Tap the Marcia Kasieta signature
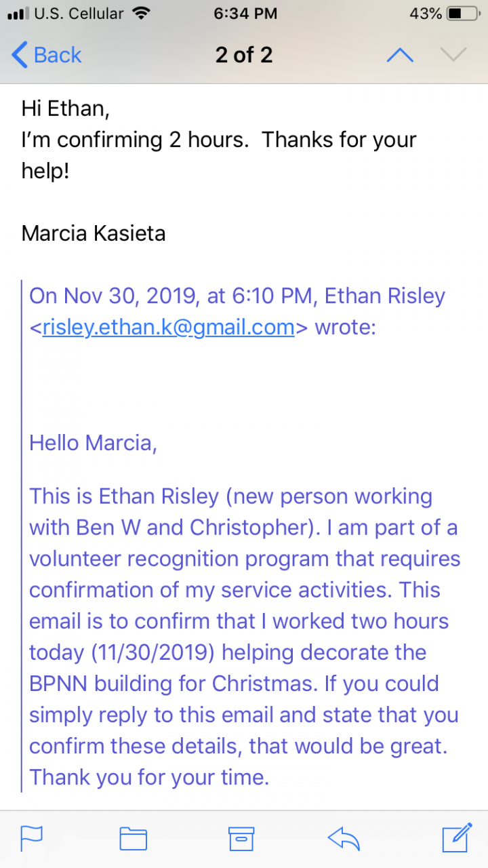Screen dimensions: 488x868 94,234
